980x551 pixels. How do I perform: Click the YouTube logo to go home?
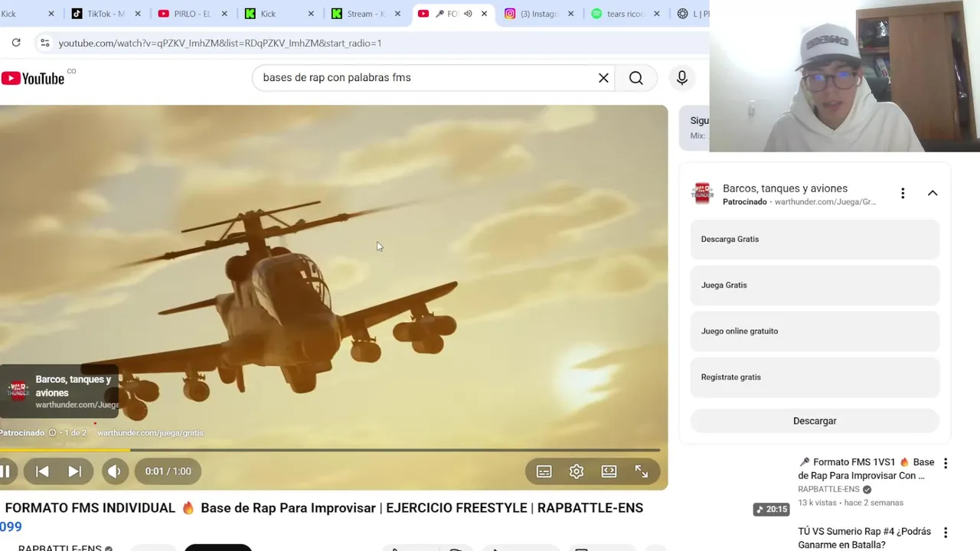33,78
